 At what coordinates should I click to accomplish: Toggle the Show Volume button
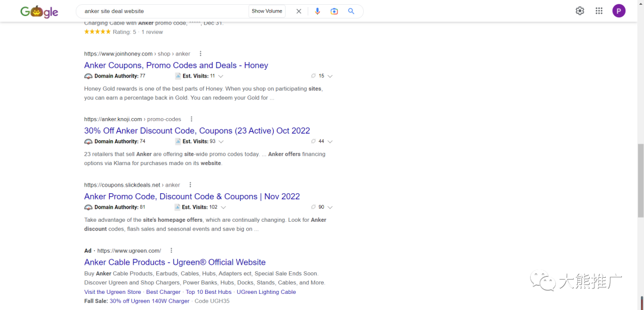point(267,11)
